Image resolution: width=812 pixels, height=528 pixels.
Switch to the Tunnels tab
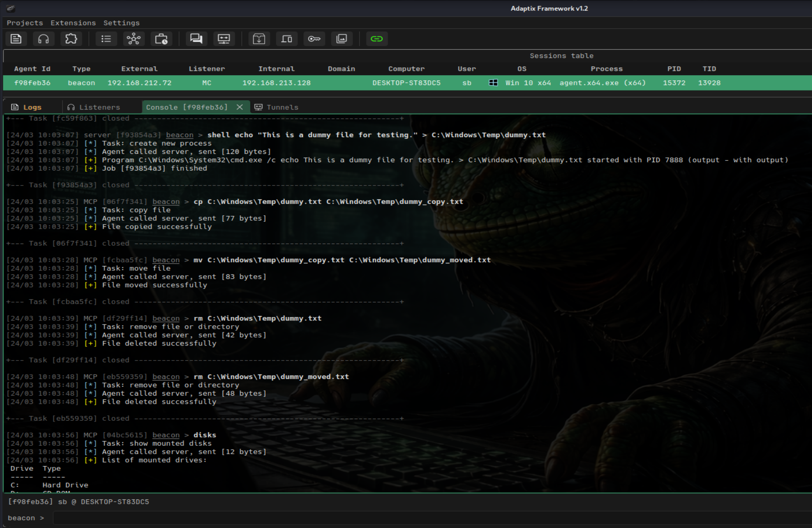(277, 107)
